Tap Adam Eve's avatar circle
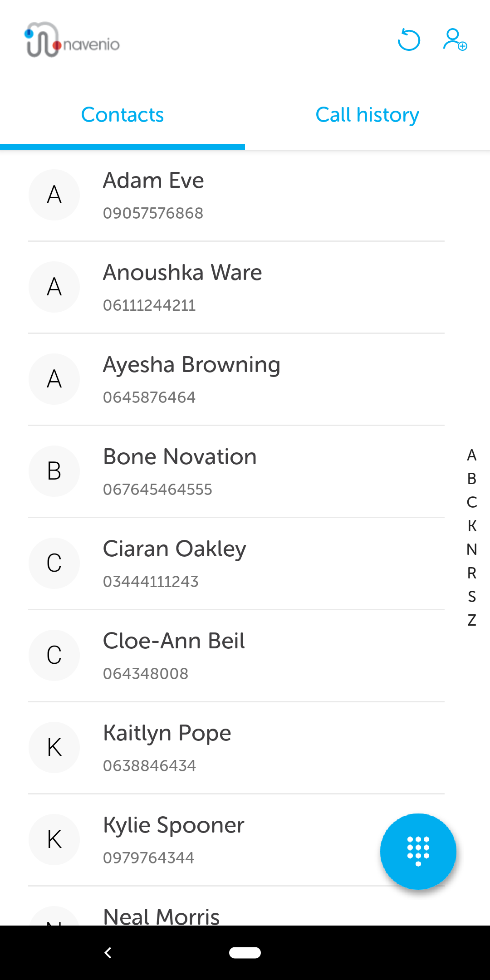 54,195
